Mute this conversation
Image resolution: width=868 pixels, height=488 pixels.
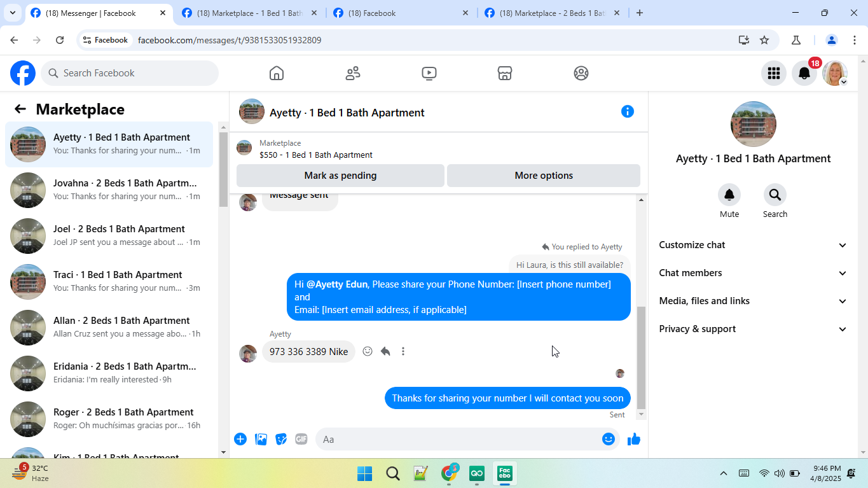729,195
